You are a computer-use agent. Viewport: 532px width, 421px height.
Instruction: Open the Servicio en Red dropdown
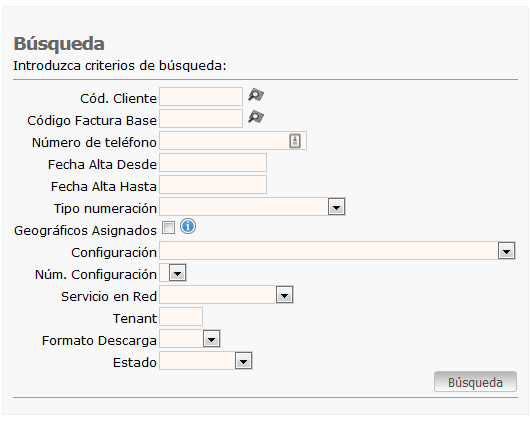(284, 295)
